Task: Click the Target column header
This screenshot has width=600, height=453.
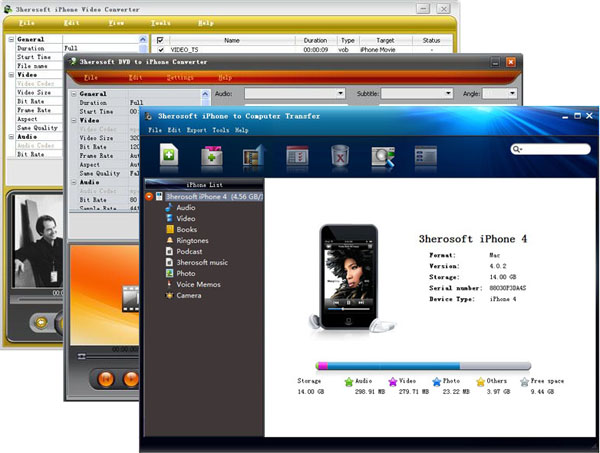Action: point(385,40)
